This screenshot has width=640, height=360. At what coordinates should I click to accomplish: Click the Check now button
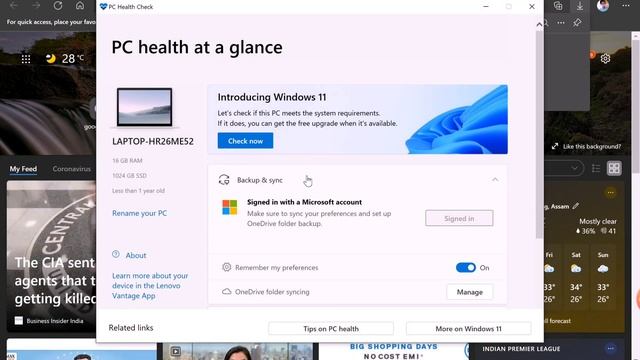click(245, 141)
